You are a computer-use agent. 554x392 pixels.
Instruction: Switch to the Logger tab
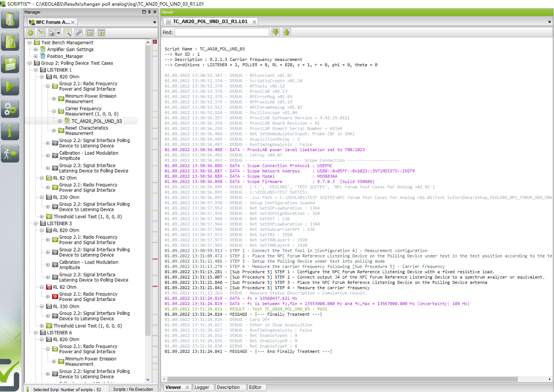pyautogui.click(x=202, y=387)
